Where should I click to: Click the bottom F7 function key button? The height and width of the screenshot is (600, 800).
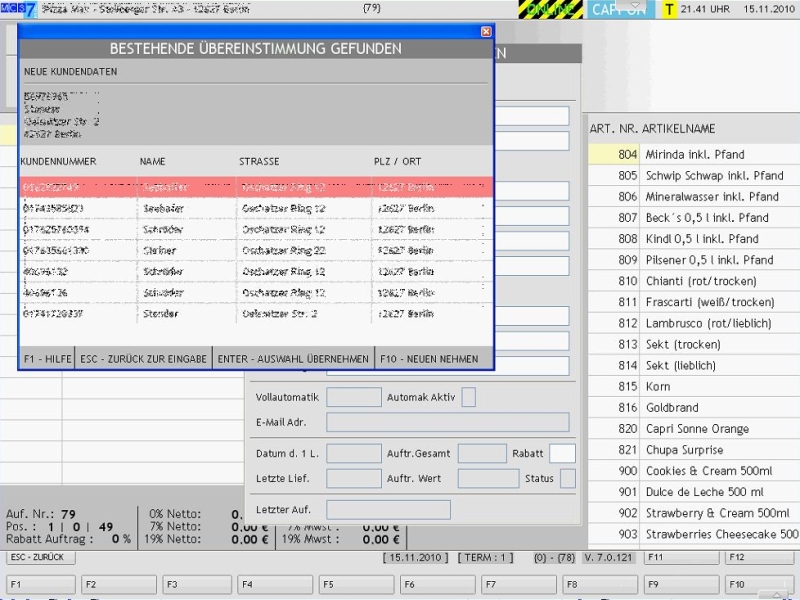pos(519,584)
